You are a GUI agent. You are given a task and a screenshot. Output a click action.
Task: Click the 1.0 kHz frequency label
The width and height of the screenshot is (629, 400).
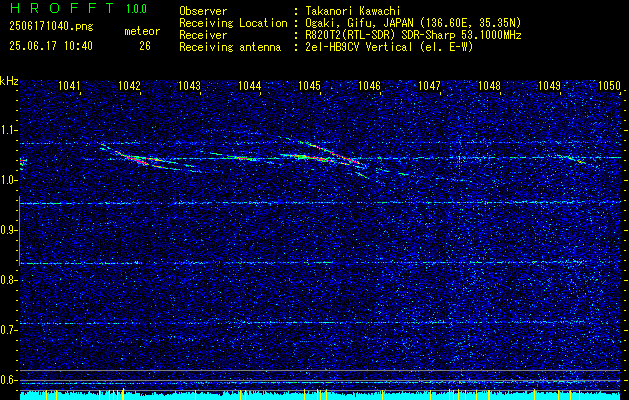click(8, 180)
